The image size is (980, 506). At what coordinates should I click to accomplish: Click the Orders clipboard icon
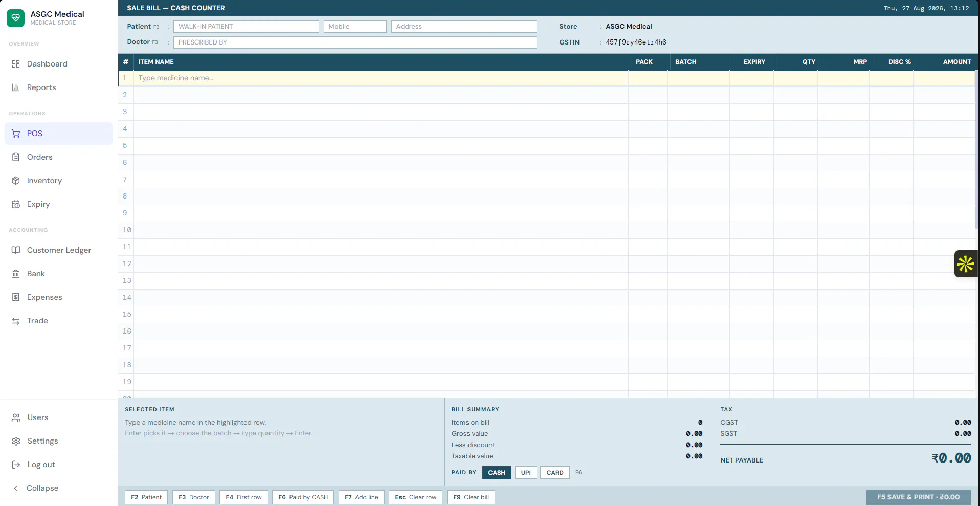point(16,157)
